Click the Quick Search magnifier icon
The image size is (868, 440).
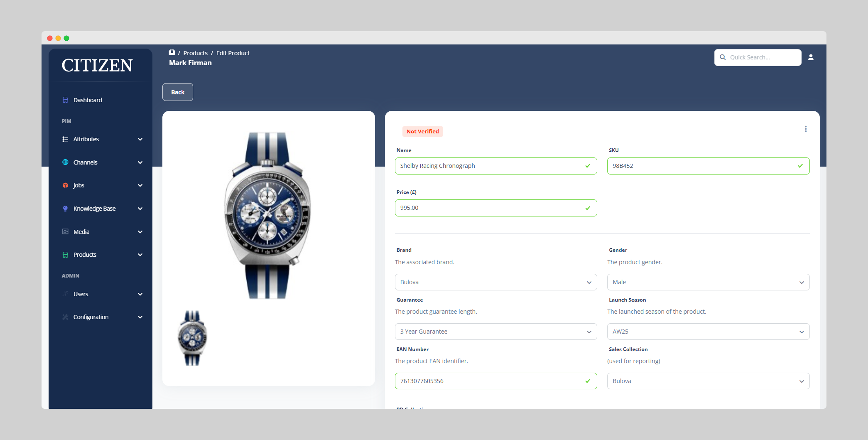pos(723,57)
